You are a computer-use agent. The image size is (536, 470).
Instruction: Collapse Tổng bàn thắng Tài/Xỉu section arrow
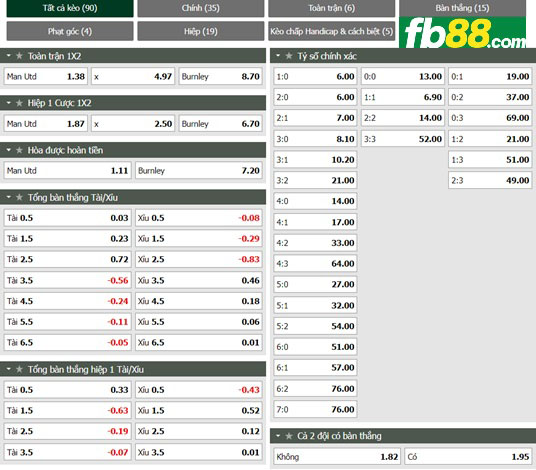(9, 197)
